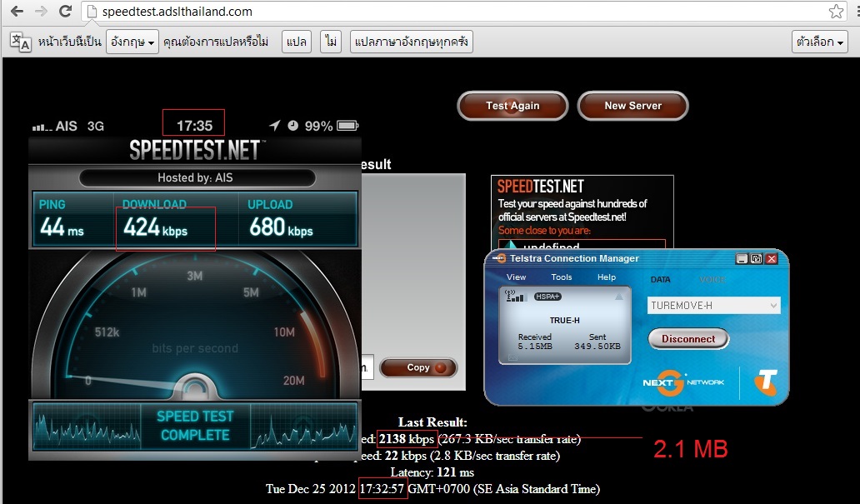Click the Speedtest.net advertisement banner

[582, 212]
